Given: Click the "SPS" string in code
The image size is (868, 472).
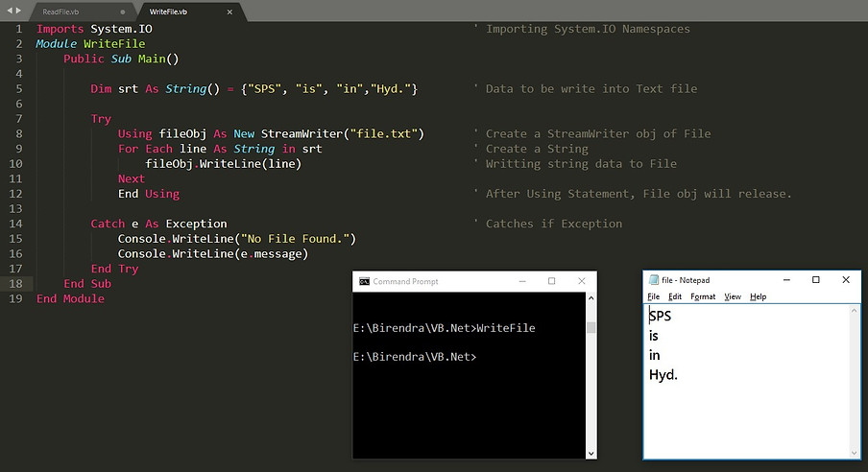Looking at the screenshot, I should (265, 88).
